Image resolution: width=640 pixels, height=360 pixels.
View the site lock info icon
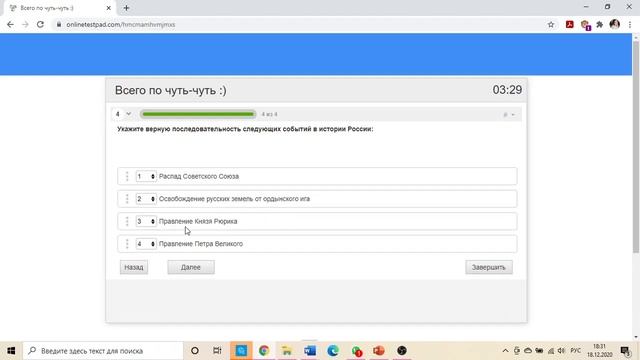59,24
